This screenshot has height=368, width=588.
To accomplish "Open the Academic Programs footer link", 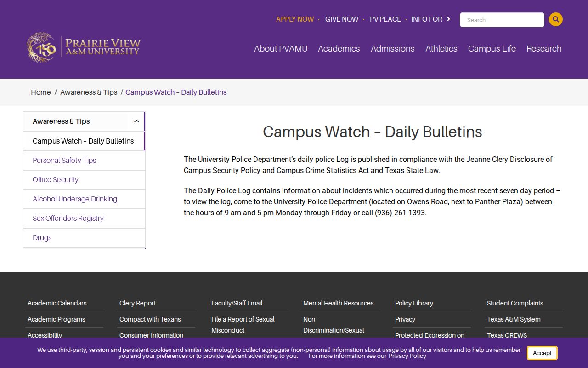I will tap(57, 319).
